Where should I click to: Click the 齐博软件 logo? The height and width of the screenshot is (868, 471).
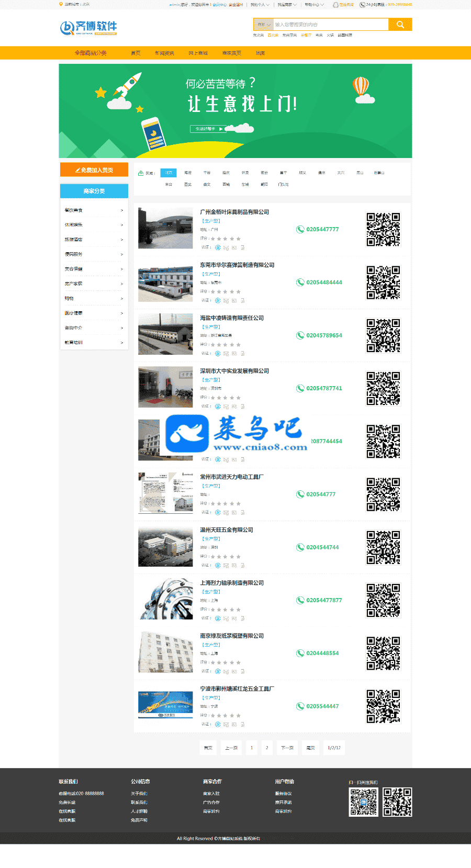pyautogui.click(x=88, y=28)
